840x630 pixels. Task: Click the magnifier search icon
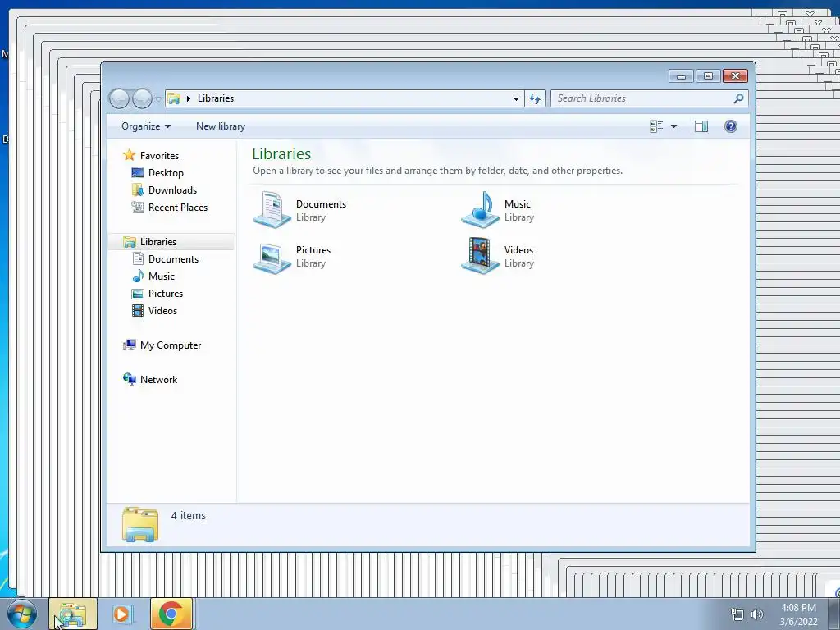point(739,98)
